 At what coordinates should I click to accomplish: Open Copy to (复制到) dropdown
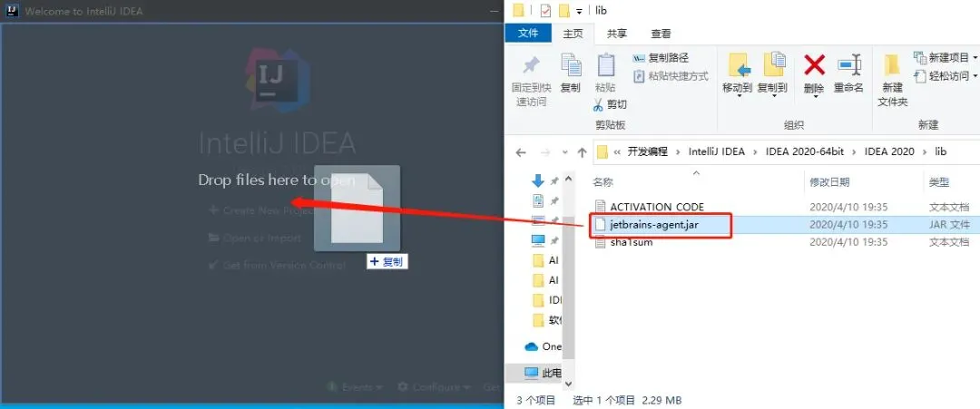774,95
